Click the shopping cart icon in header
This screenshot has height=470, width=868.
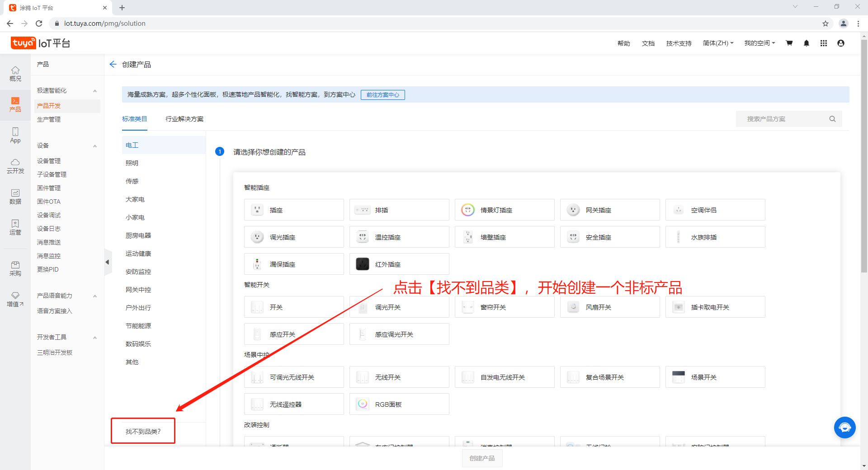789,43
